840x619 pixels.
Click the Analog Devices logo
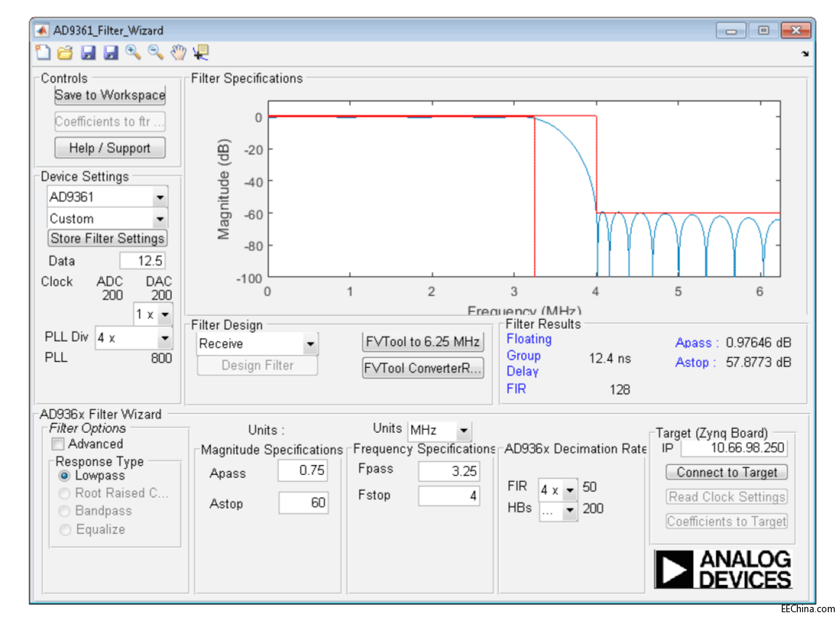722,568
